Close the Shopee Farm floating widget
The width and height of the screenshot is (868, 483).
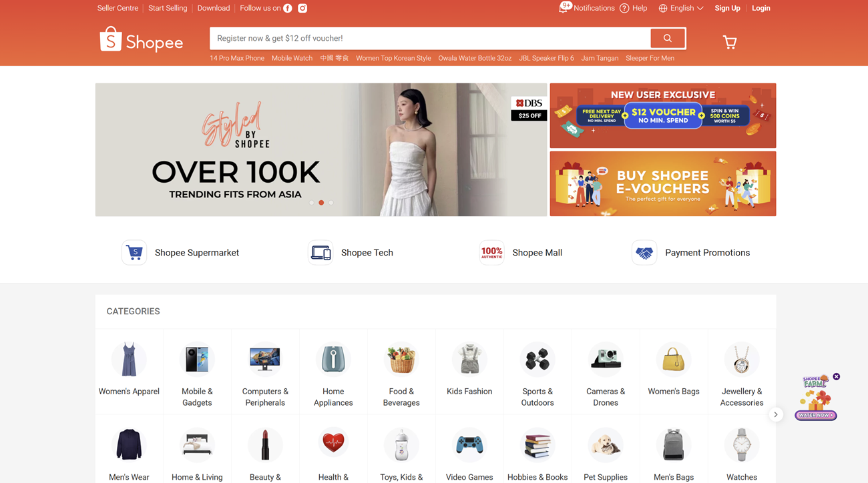(x=837, y=377)
